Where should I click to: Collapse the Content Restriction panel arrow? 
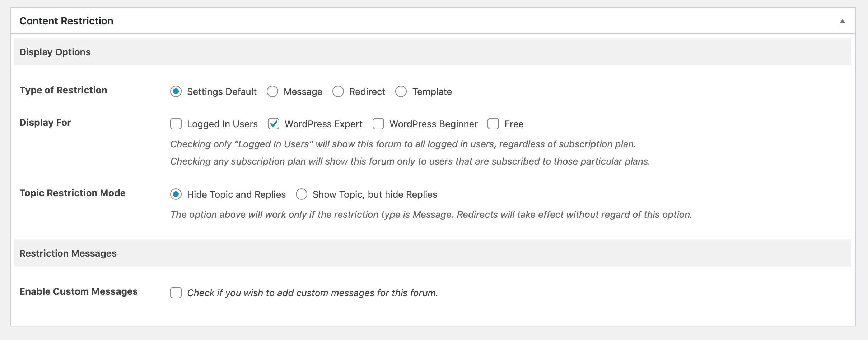[842, 22]
